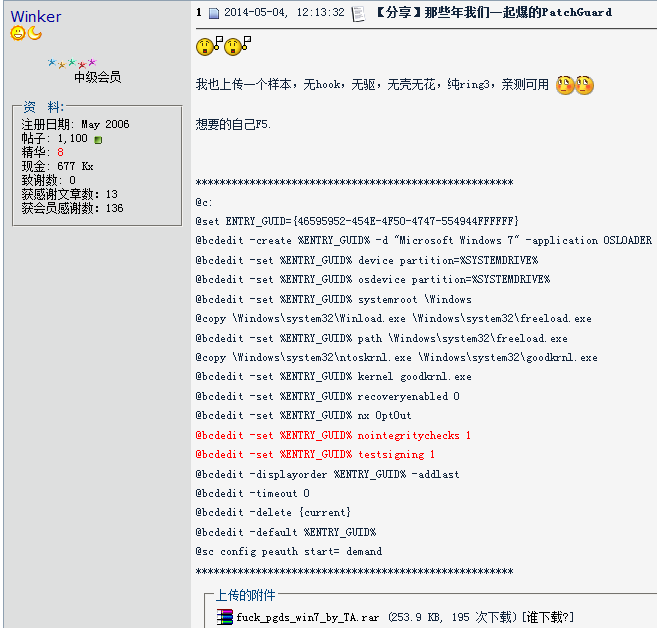Click the first surprised emoticon in post
This screenshot has height=628, width=657.
(x=209, y=46)
